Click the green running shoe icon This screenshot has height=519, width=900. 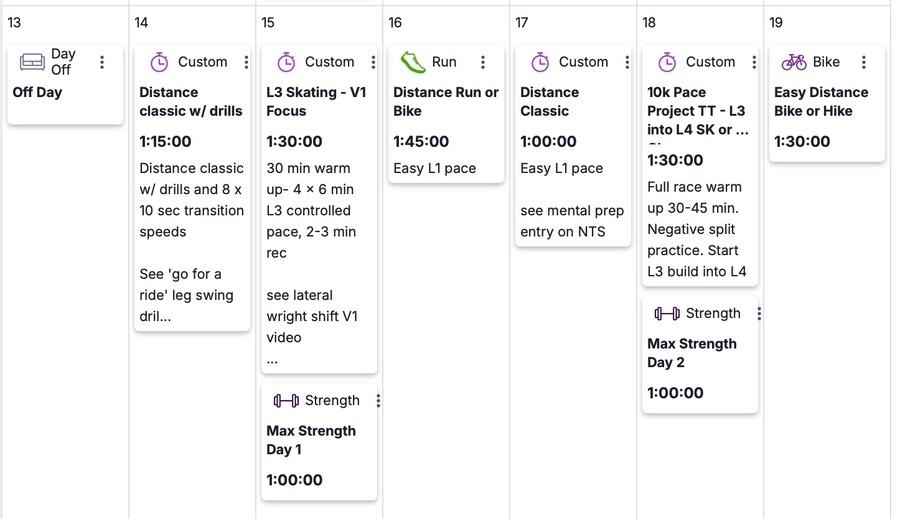click(x=413, y=62)
